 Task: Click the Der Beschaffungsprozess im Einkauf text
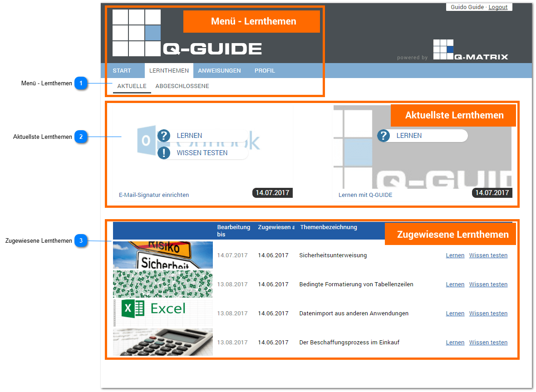349,343
